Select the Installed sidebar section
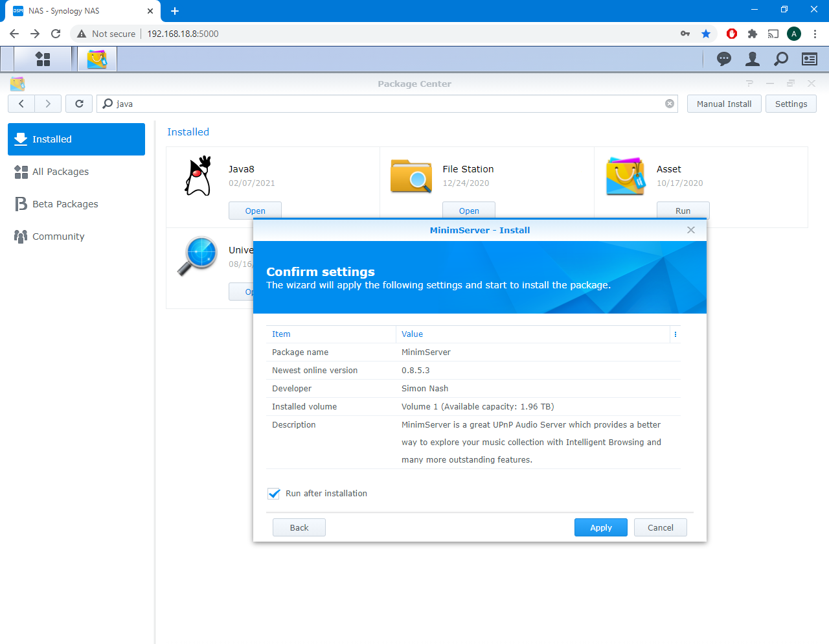This screenshot has height=644, width=829. tap(76, 139)
